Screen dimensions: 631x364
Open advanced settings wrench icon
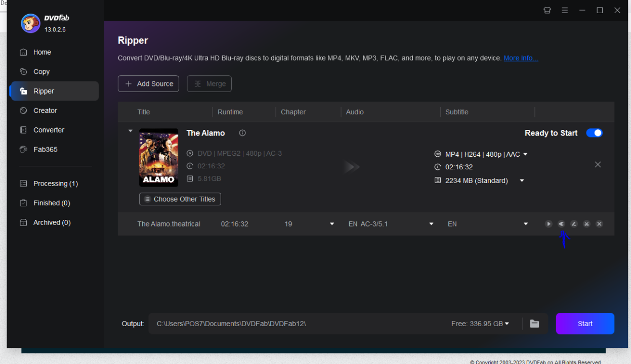coord(561,224)
